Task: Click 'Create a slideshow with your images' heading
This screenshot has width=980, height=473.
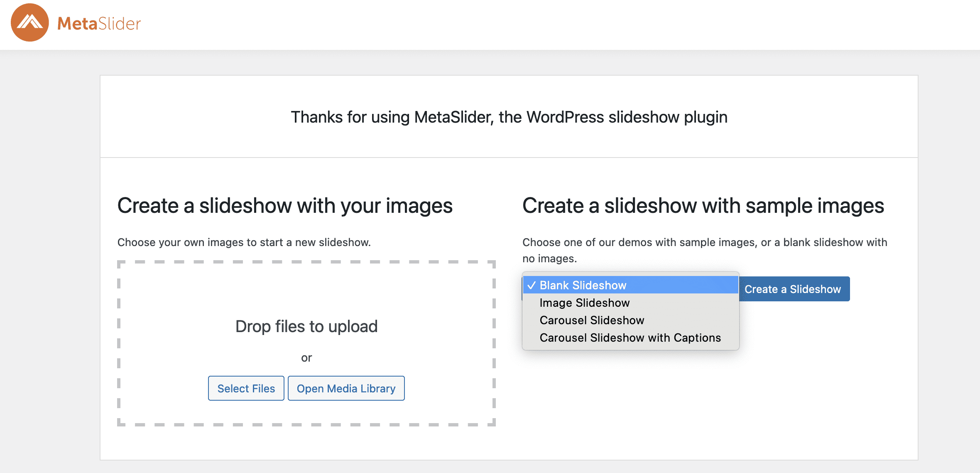Action: coord(285,206)
